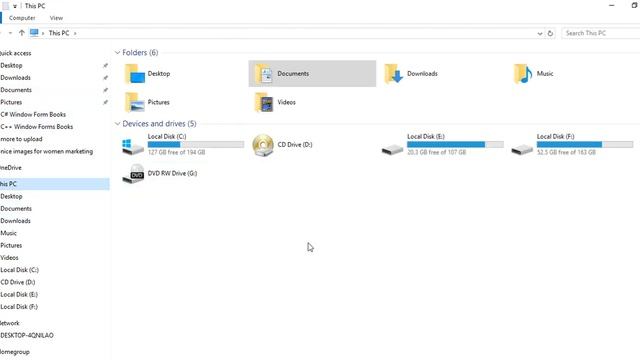Click the Search This PC field
640x360 pixels.
coord(600,33)
